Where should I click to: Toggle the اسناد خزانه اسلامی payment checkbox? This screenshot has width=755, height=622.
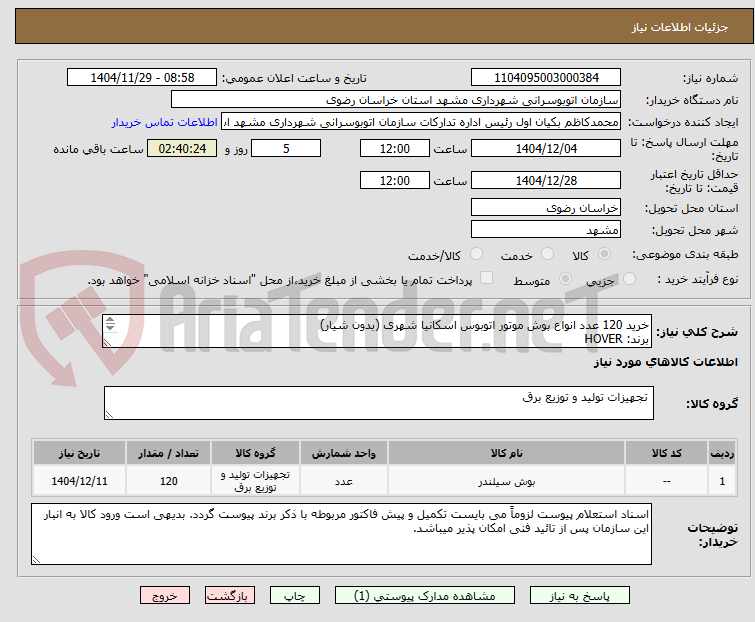coord(487,278)
